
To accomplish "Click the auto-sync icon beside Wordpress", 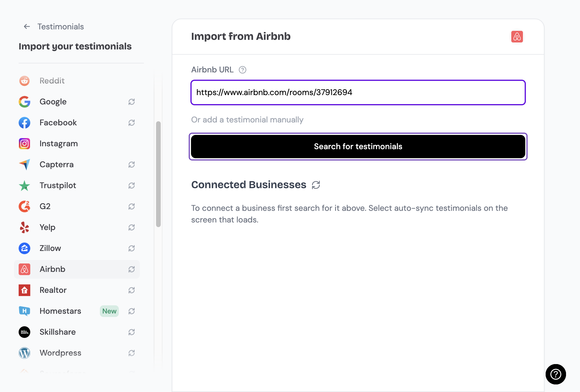I will point(132,353).
